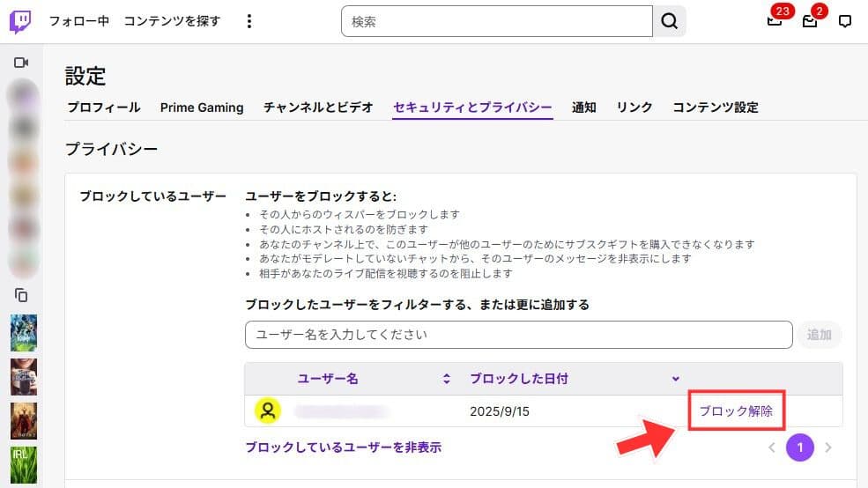Click the copy-style icon in left sidebar
868x488 pixels.
click(x=21, y=295)
